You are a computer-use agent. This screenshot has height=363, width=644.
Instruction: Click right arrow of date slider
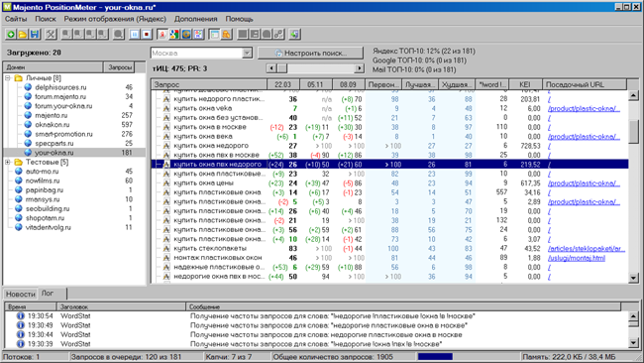[x=360, y=68]
